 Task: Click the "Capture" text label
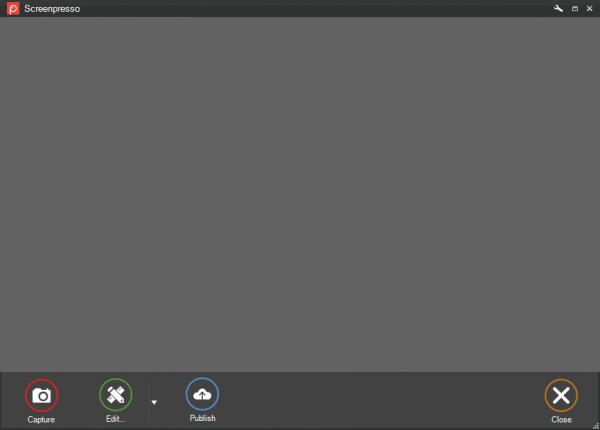[41, 420]
